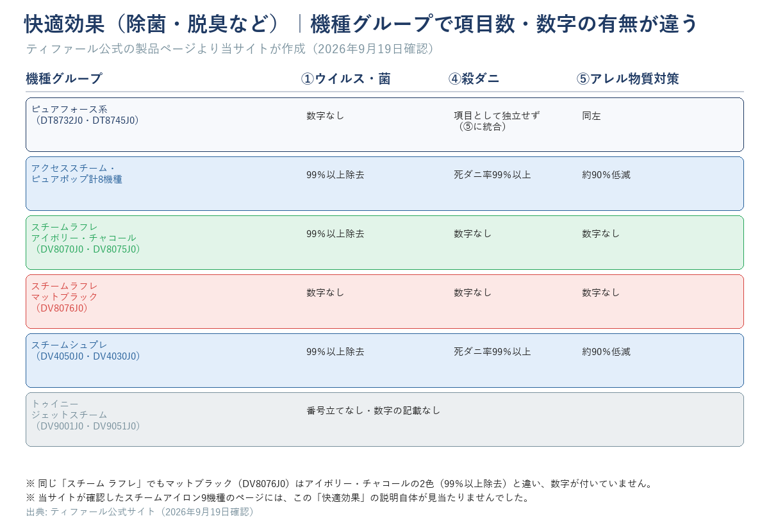Click 殺ダニ "数字なし" in アイボリー・チャコール row
This screenshot has width=769, height=532.
point(473,234)
